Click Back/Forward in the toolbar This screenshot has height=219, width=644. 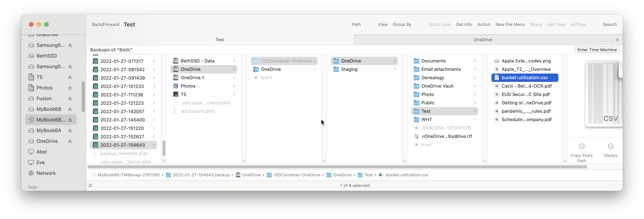[106, 24]
